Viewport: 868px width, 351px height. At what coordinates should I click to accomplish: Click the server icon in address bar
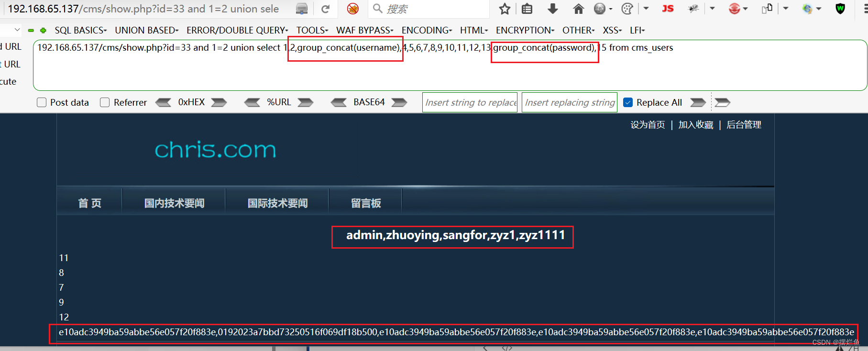pyautogui.click(x=302, y=9)
